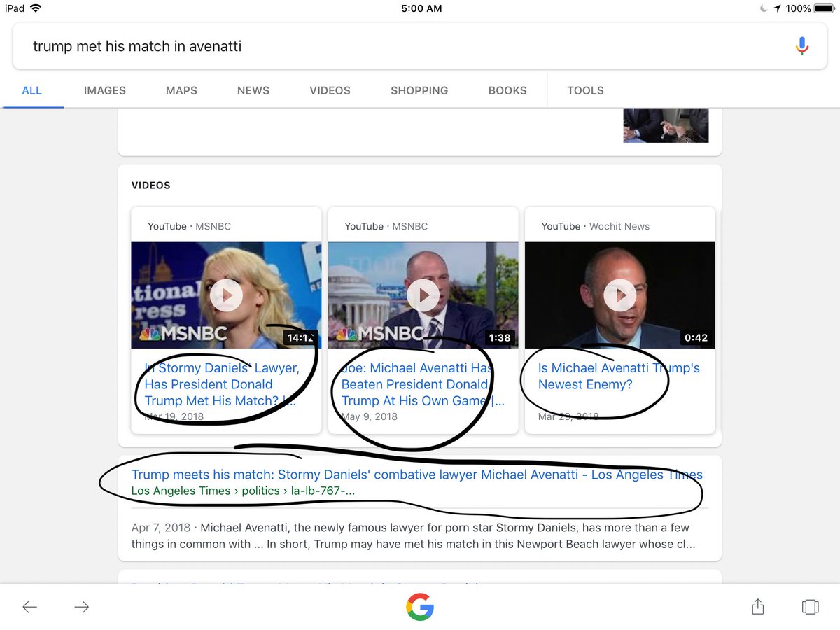Open the share icon in bottom bar
The width and height of the screenshot is (840, 630).
pos(757,607)
